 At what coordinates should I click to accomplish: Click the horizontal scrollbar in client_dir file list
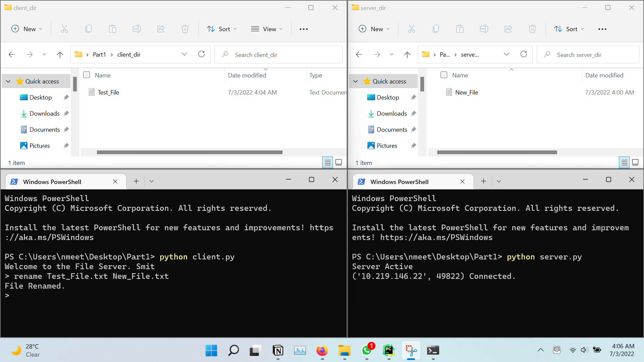pyautogui.click(x=189, y=153)
